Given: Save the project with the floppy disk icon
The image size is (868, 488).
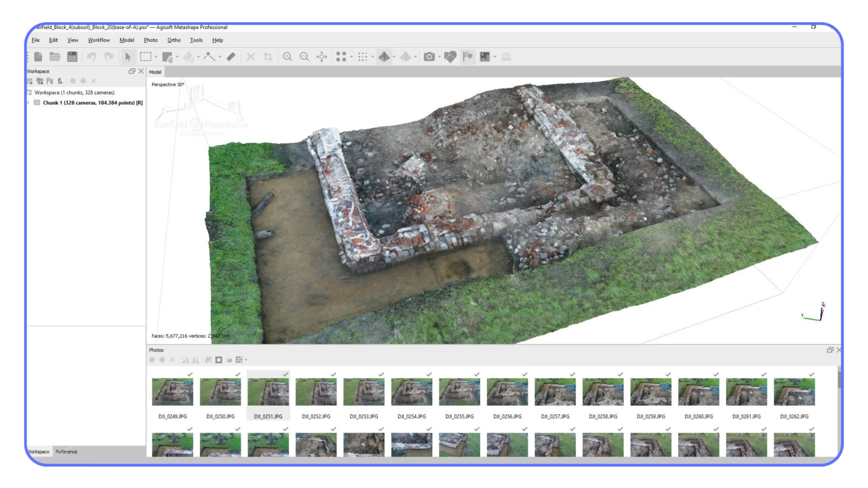Looking at the screenshot, I should pos(72,56).
